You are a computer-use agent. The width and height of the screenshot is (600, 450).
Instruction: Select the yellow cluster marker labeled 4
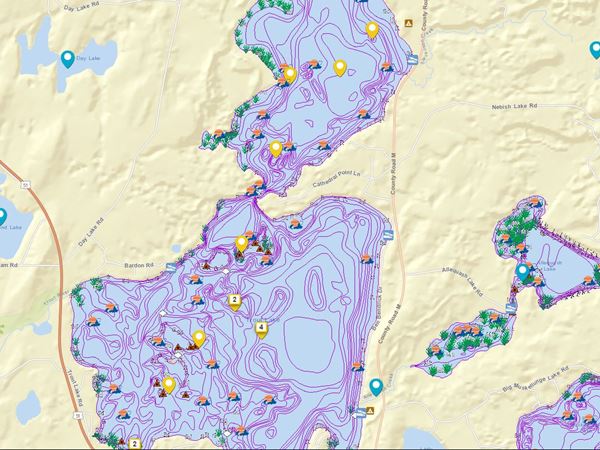(x=262, y=329)
